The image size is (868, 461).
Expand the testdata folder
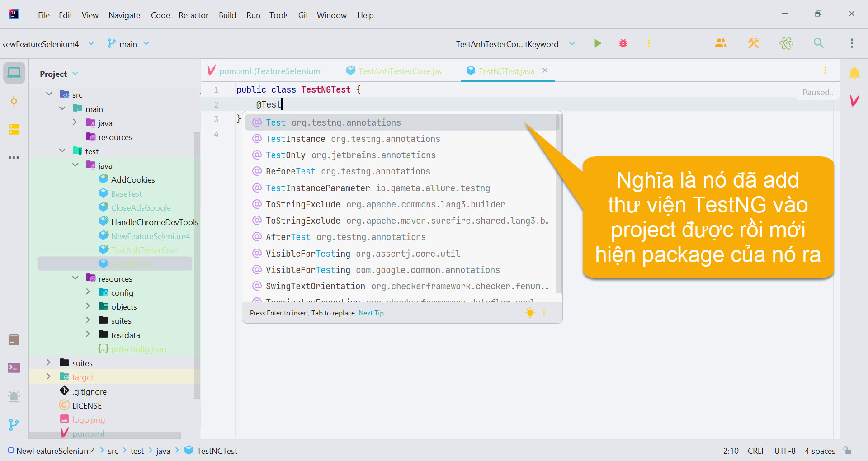[x=88, y=334]
